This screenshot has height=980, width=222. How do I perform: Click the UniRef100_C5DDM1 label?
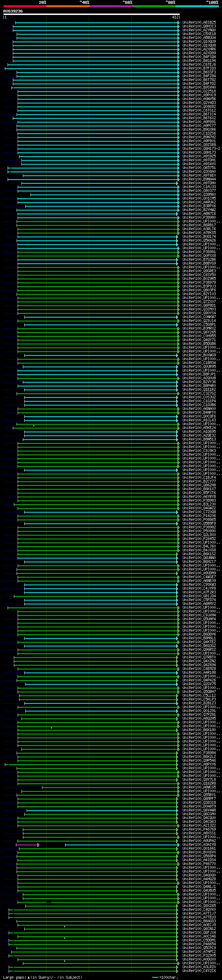coord(199,940)
